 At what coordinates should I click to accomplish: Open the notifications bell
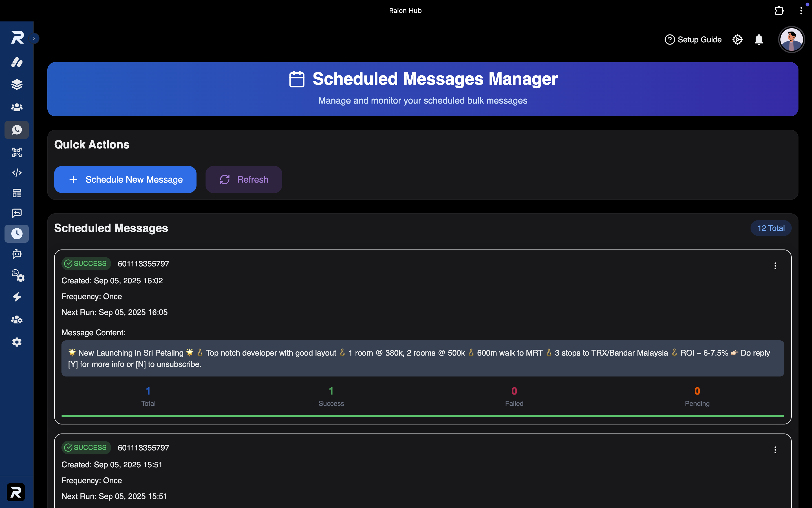759,40
